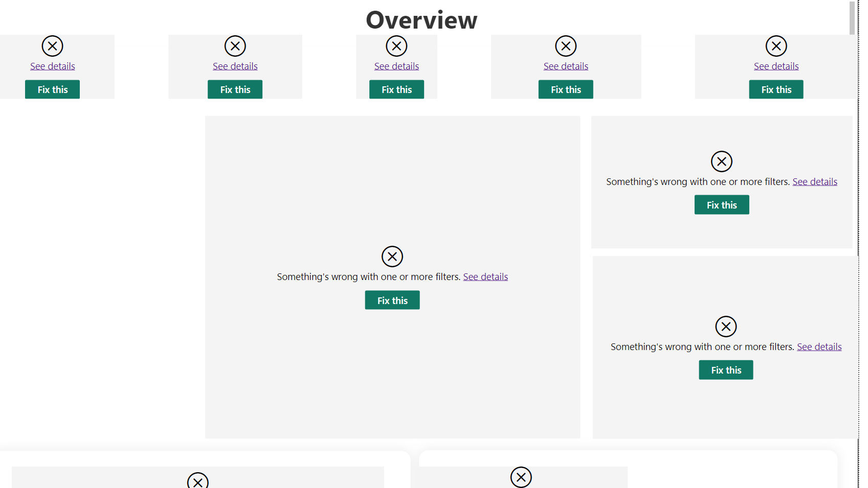This screenshot has height=488, width=868.
Task: Click the error icon in the fourth top-row card
Action: click(566, 46)
